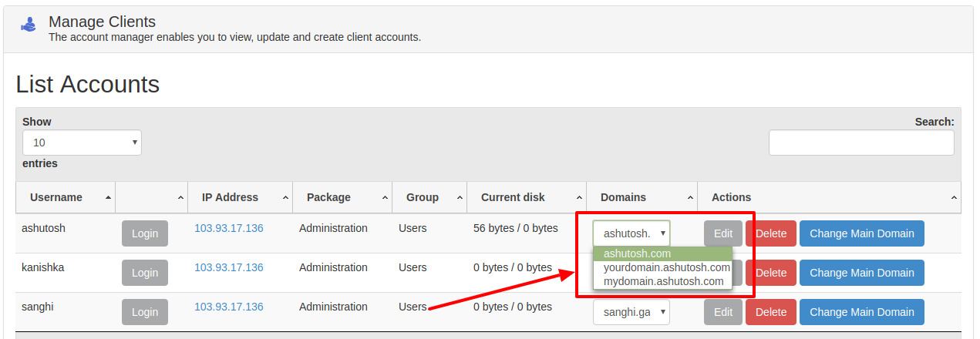Sort by Group column arrow
980x339 pixels.
(459, 198)
